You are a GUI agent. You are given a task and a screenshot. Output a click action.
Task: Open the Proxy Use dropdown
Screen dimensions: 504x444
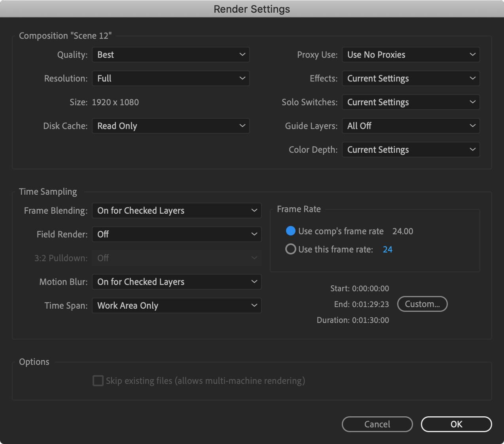point(411,55)
